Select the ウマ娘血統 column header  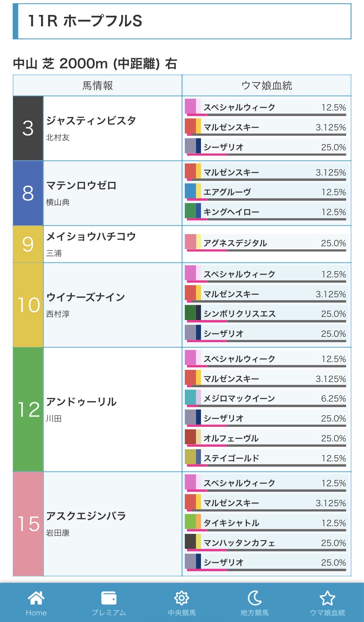pos(267,86)
